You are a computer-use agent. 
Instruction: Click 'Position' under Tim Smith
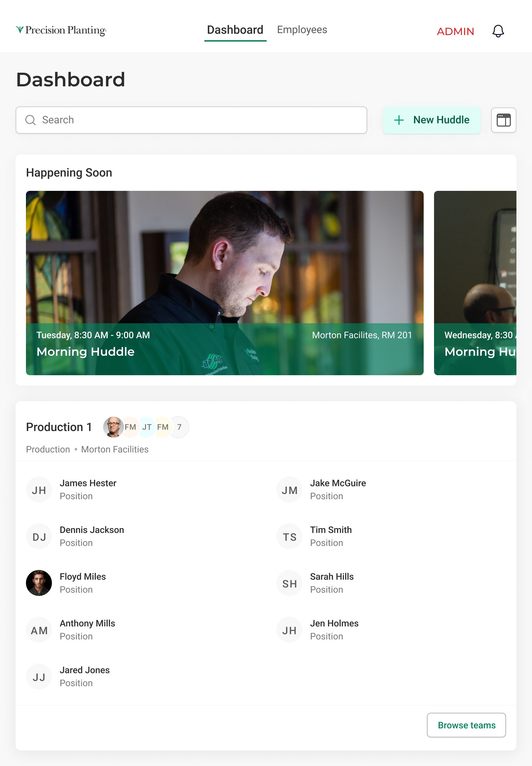click(326, 543)
